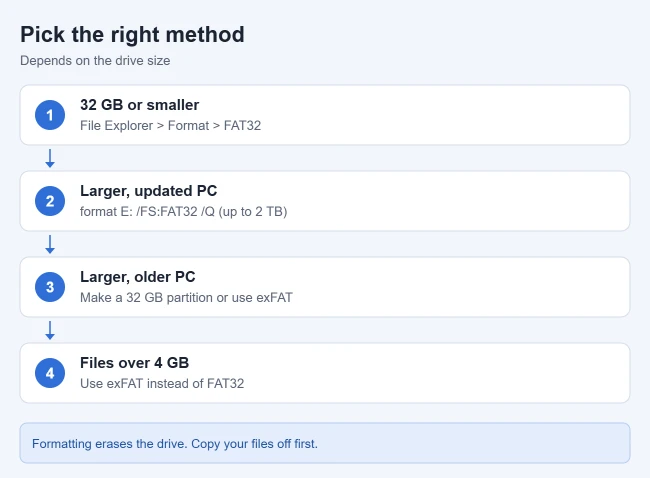
Task: Click empty area of Larger, older PC card
Action: point(456,287)
